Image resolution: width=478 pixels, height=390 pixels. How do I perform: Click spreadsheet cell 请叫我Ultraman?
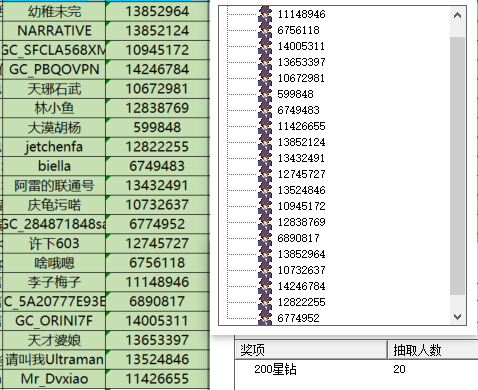54,359
